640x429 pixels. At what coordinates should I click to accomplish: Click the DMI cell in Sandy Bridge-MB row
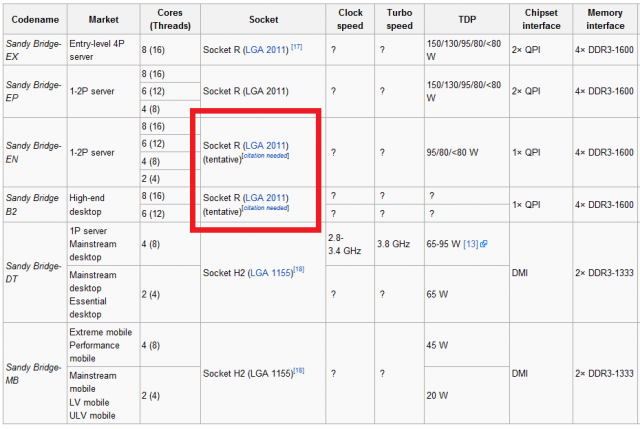541,373
